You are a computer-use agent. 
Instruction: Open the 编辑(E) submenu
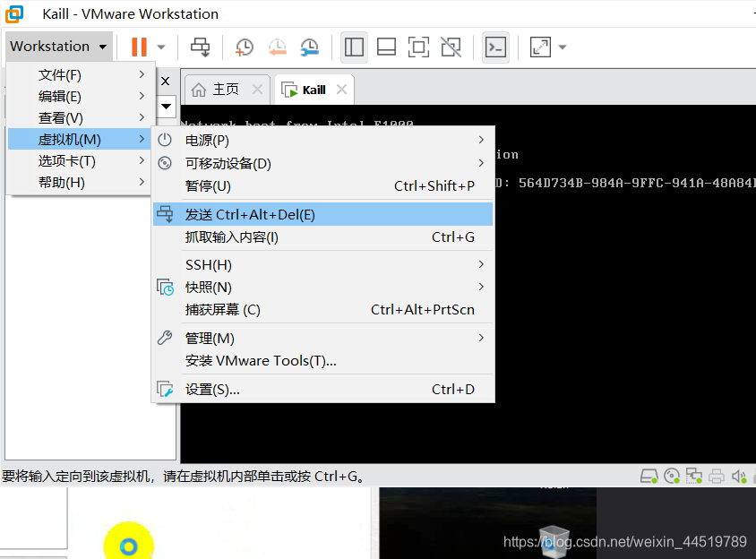(81, 97)
